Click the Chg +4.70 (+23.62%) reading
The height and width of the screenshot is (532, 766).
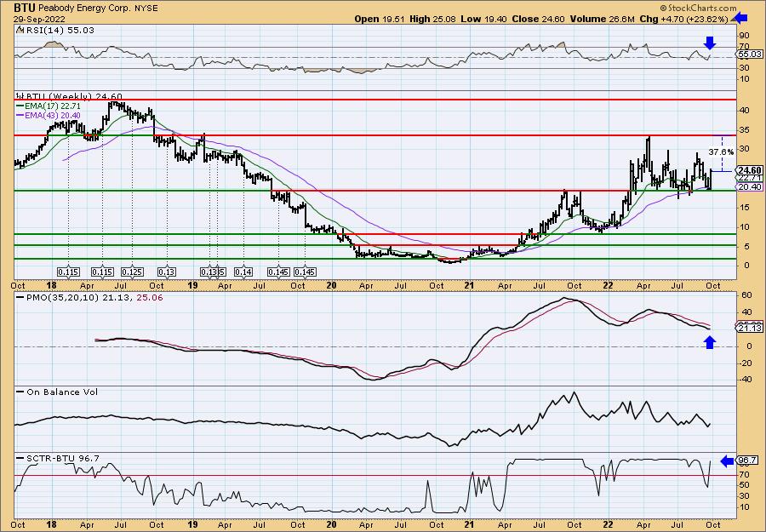[684, 19]
